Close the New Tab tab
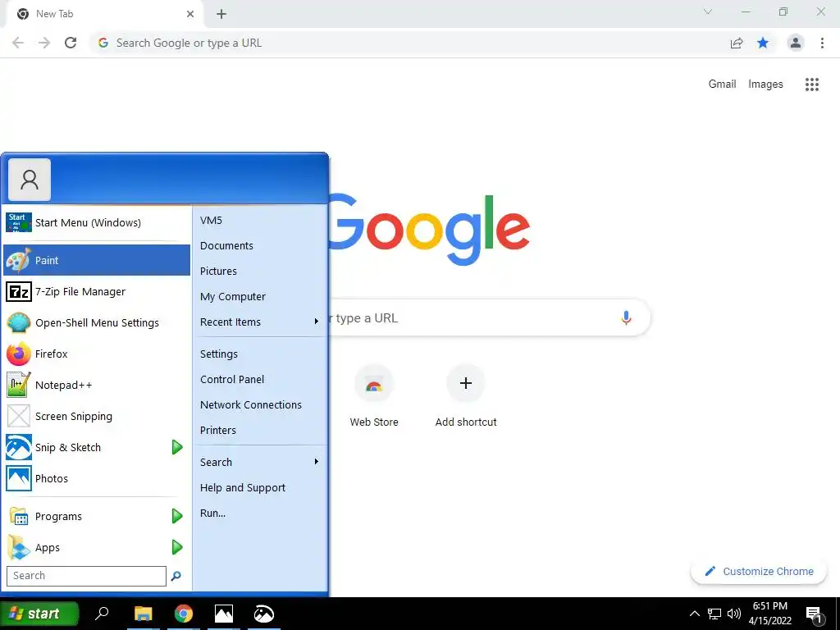Screen dimensions: 840x630 (190, 14)
